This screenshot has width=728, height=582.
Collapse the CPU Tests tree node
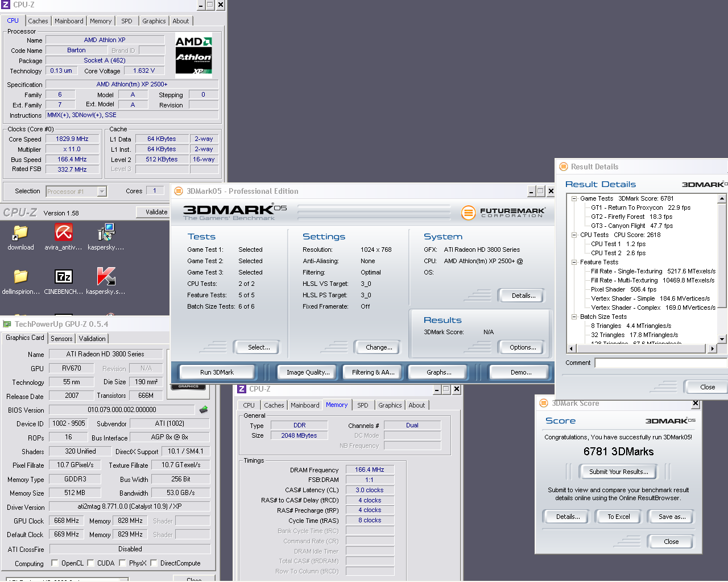click(x=574, y=235)
